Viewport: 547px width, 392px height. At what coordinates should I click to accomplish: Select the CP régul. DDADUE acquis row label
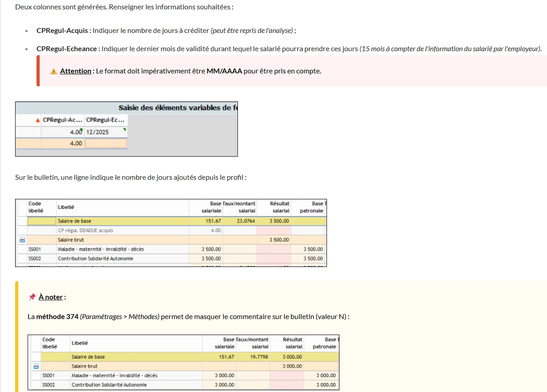click(x=86, y=230)
